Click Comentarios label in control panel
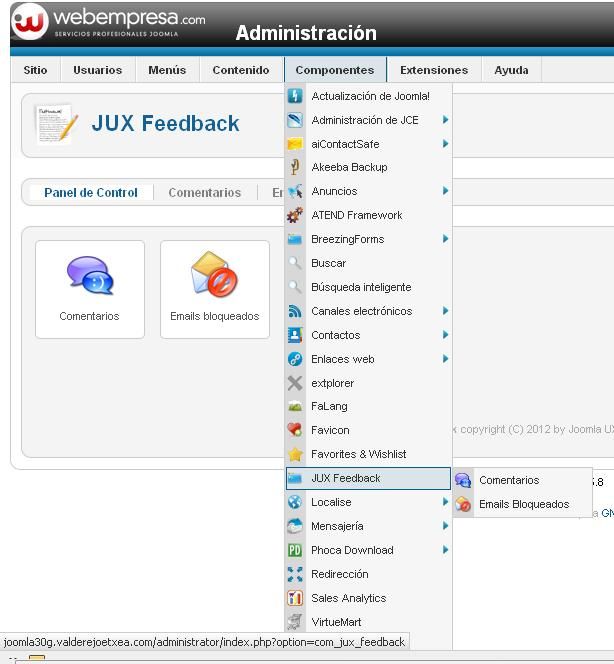Screen dimensions: 614x664 89,316
